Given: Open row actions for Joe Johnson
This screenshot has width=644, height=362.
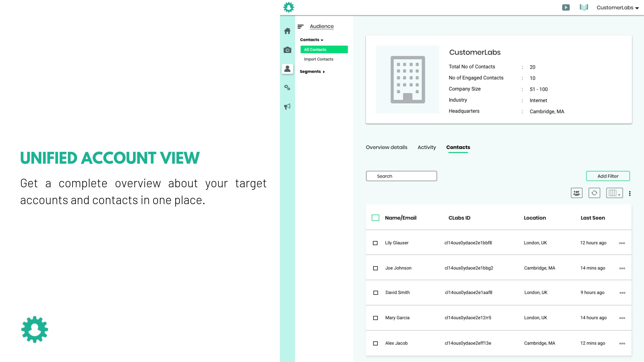Looking at the screenshot, I should click(x=622, y=268).
